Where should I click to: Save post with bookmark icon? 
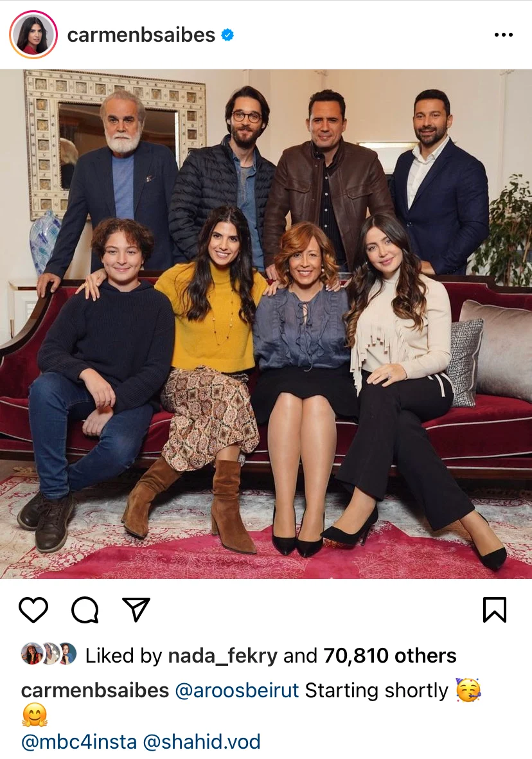[x=495, y=609]
